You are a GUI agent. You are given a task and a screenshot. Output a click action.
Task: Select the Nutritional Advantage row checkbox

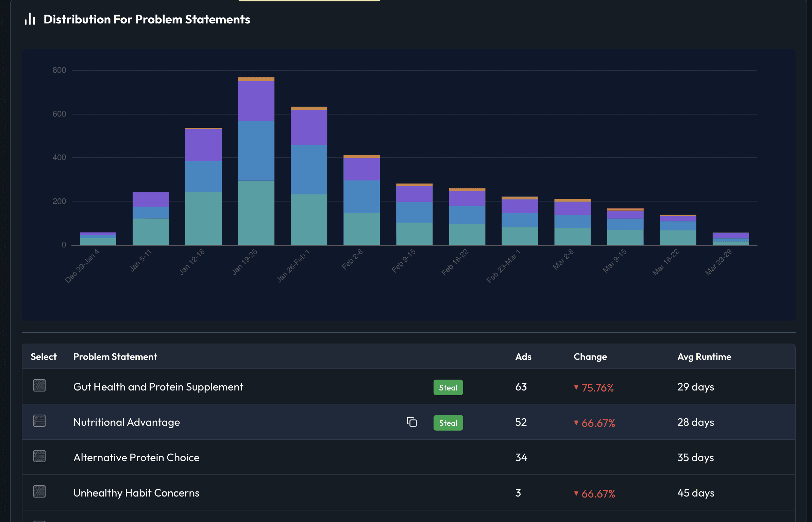click(39, 421)
